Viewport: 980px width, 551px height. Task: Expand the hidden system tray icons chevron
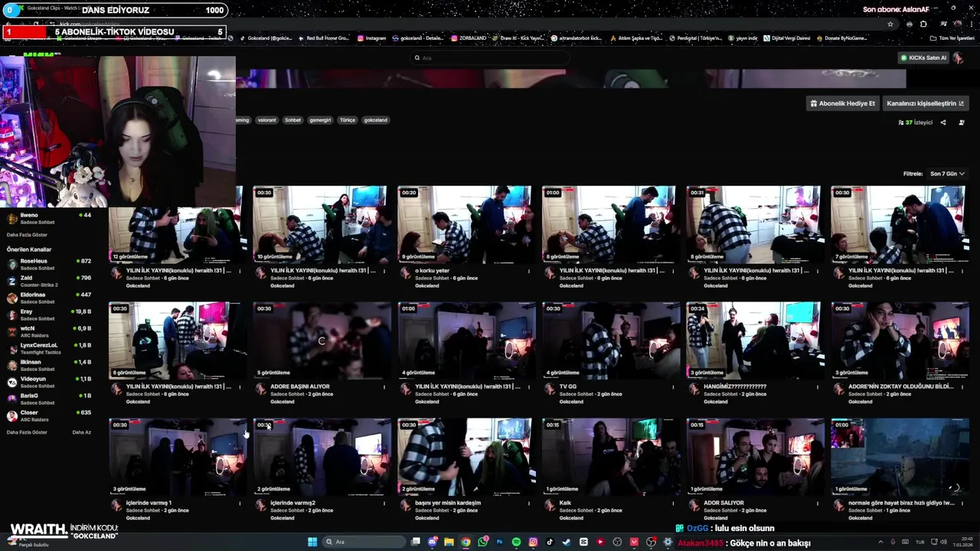(880, 542)
